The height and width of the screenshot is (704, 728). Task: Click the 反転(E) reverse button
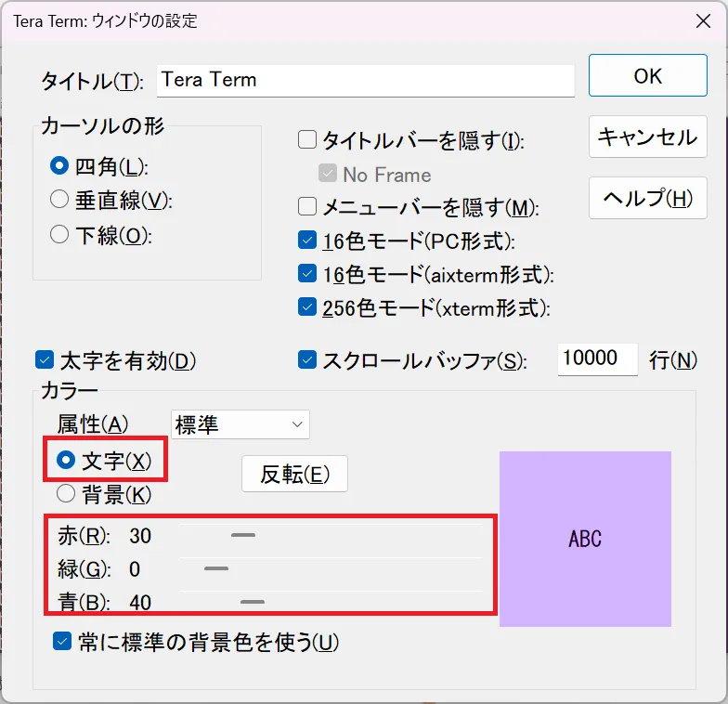294,474
